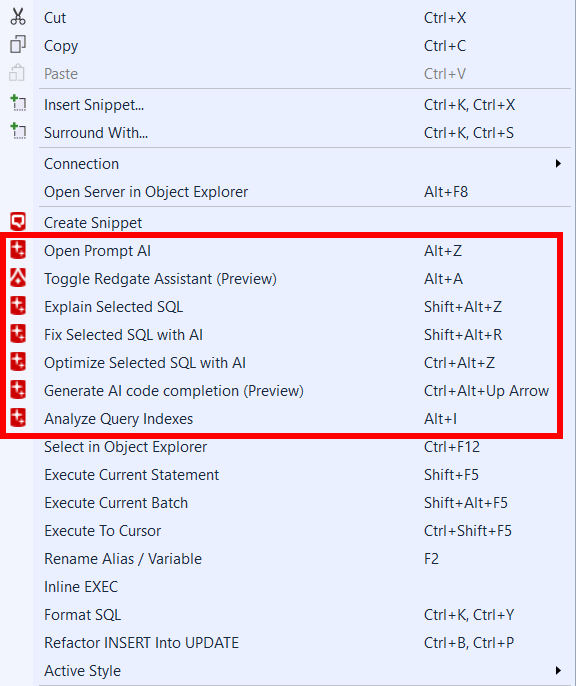Choose Optimize Selected SQL with AI
The image size is (576, 686).
coord(288,363)
